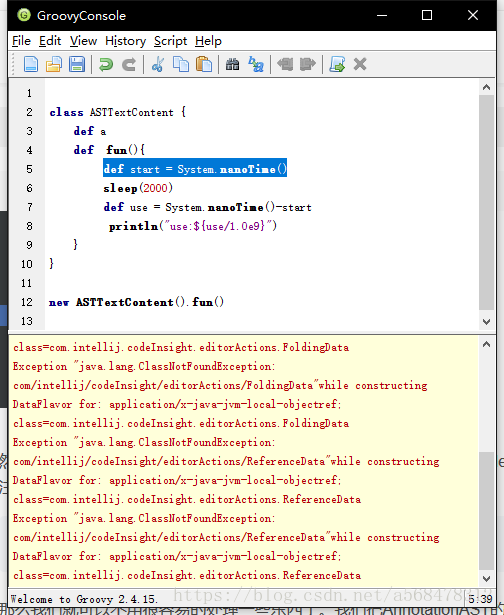Image resolution: width=504 pixels, height=615 pixels.
Task: Click the first 'com/intellij/codeInsight/editorActions/FoldingData' output line
Action: [x=220, y=386]
